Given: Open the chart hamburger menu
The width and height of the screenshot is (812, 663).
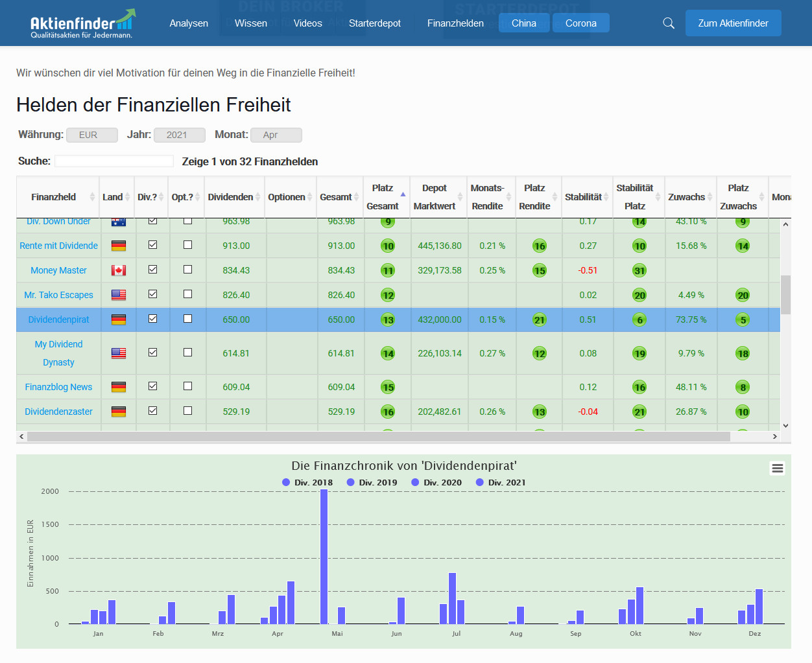Looking at the screenshot, I should click(x=778, y=468).
